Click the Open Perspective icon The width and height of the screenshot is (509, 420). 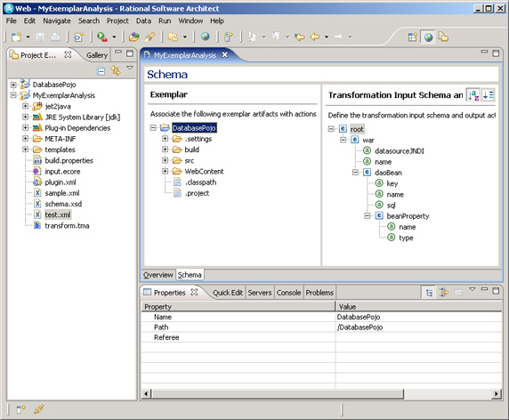pyautogui.click(x=413, y=37)
